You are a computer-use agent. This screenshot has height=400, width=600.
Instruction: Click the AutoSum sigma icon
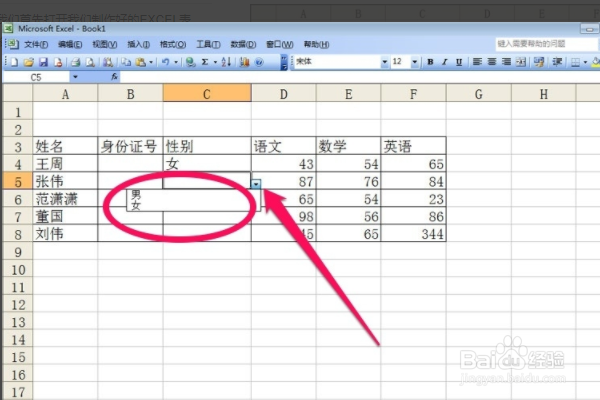click(x=205, y=62)
